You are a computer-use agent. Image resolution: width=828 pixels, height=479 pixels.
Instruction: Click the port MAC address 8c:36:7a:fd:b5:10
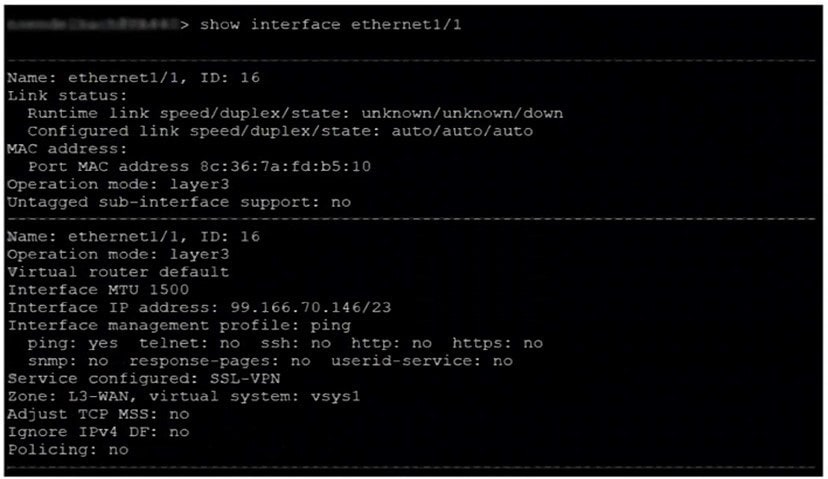pos(286,167)
